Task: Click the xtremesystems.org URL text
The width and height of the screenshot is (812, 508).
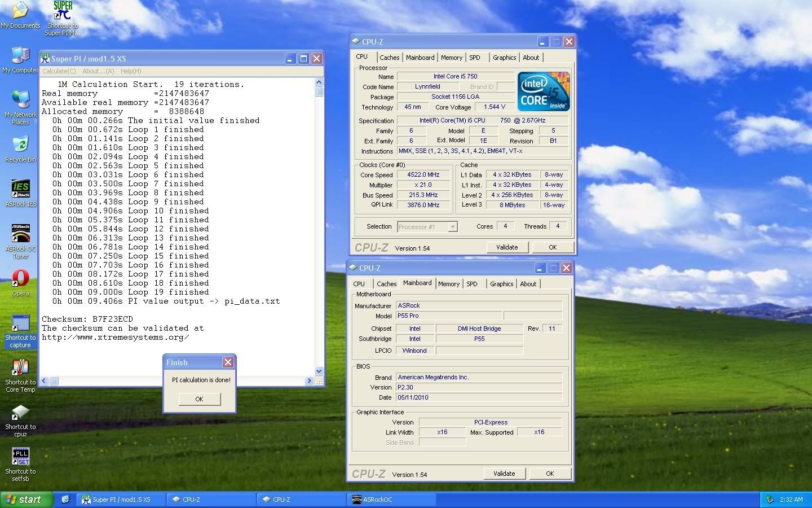Action: pyautogui.click(x=116, y=337)
